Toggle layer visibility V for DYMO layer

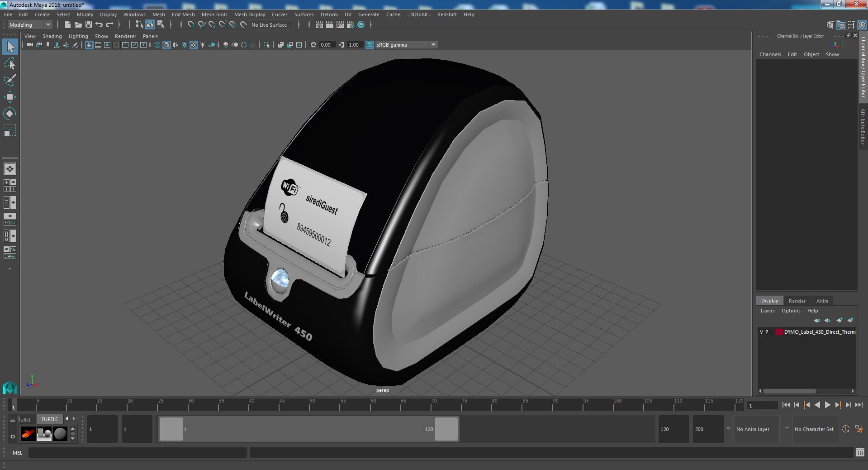click(761, 332)
